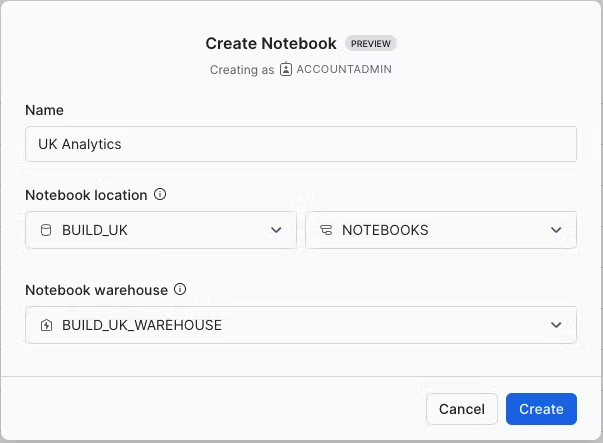Click the PREVIEW badge
This screenshot has height=443, width=603.
pyautogui.click(x=371, y=44)
